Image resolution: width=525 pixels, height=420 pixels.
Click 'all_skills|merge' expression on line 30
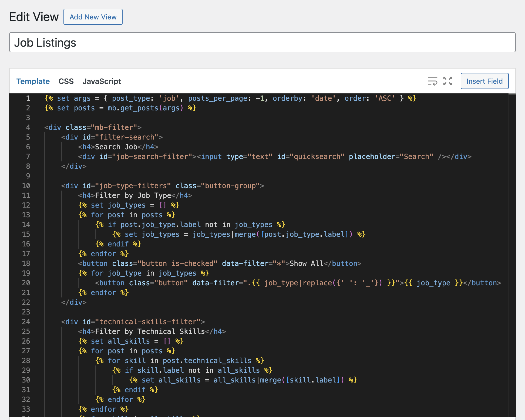coord(247,380)
